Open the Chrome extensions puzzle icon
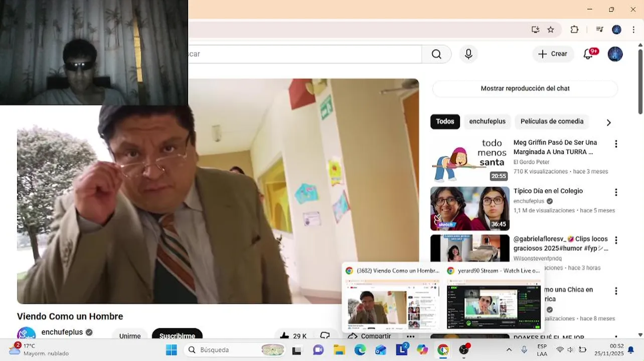The image size is (644, 361). (575, 30)
